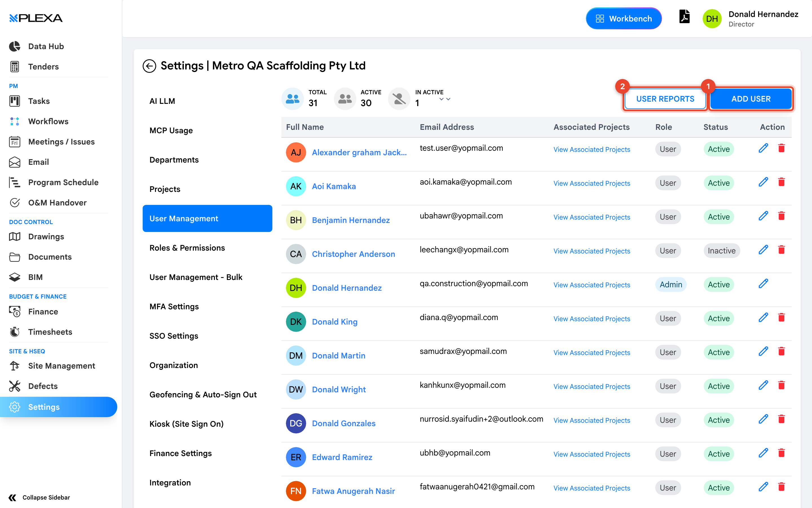Viewport: 812px width, 508px height.
Task: Edit Benjamin Hernandez with pencil icon
Action: coord(763,216)
